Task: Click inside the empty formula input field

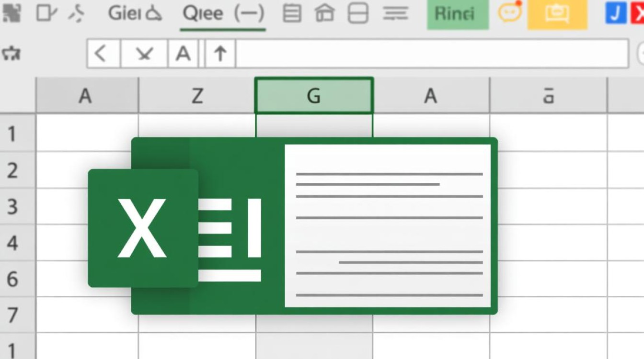Action: [431, 54]
